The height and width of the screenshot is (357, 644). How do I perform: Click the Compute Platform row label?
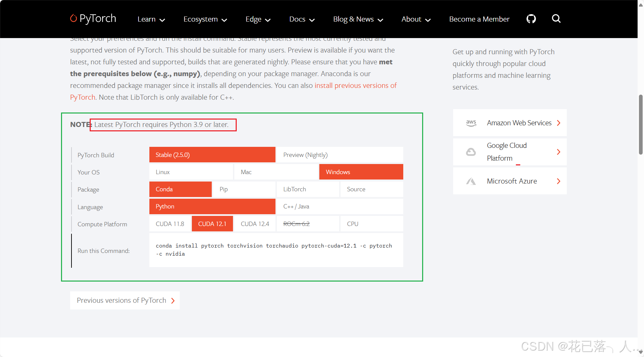click(102, 224)
